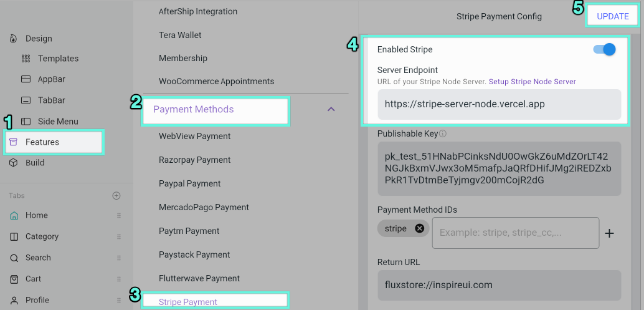Remove the stripe payment method chip
Viewport: 644px width, 310px height.
(x=419, y=228)
